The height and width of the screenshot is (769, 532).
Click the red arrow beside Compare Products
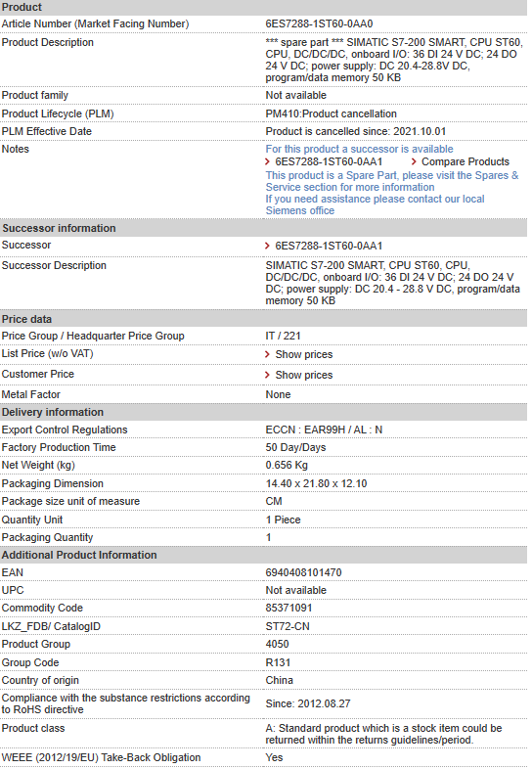(414, 161)
